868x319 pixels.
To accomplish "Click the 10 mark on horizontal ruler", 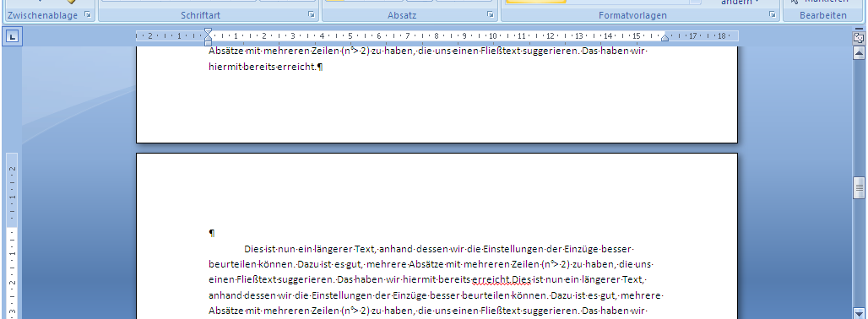I will pyautogui.click(x=492, y=36).
